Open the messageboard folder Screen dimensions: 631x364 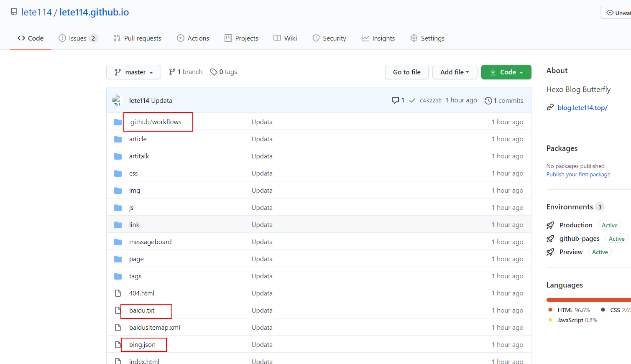(150, 242)
